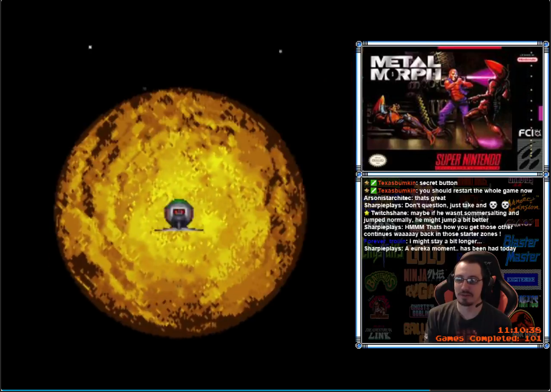Viewport: 551px width, 392px height.
Task: Click the 'METAL MORPH' title on the box art
Action: click(405, 68)
